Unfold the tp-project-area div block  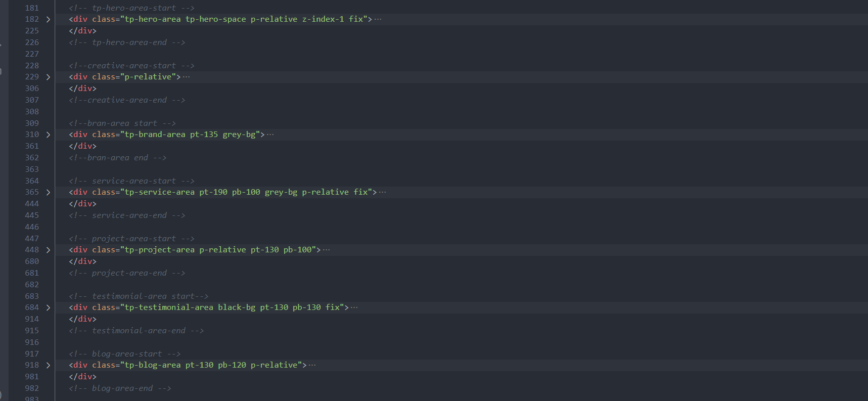(49, 250)
